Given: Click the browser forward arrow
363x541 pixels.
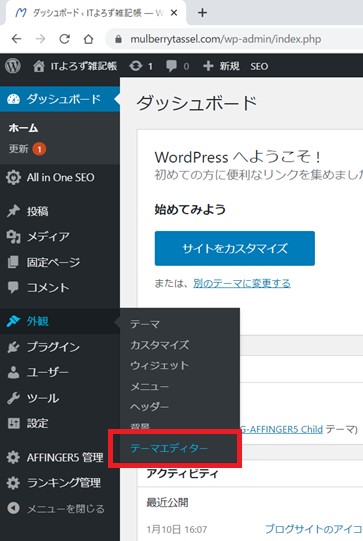Looking at the screenshot, I should tap(41, 39).
